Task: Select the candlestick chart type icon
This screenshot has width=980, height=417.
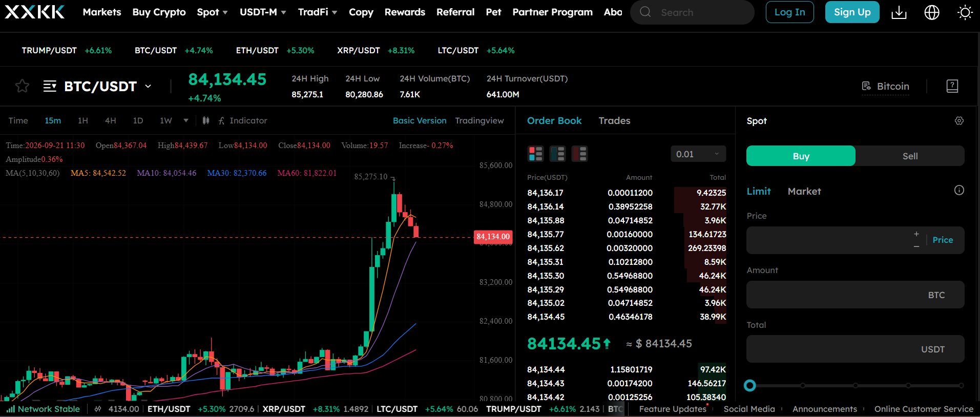Action: [x=205, y=120]
